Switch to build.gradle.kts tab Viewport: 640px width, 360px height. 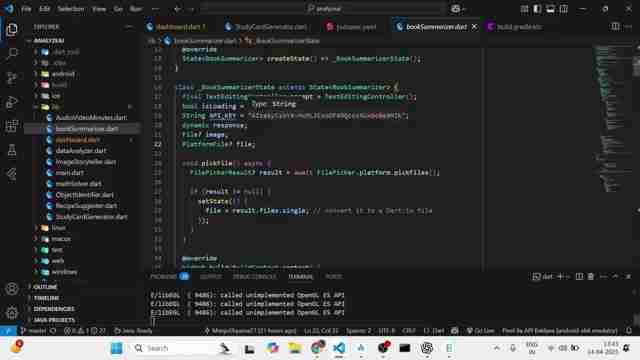tap(519, 27)
